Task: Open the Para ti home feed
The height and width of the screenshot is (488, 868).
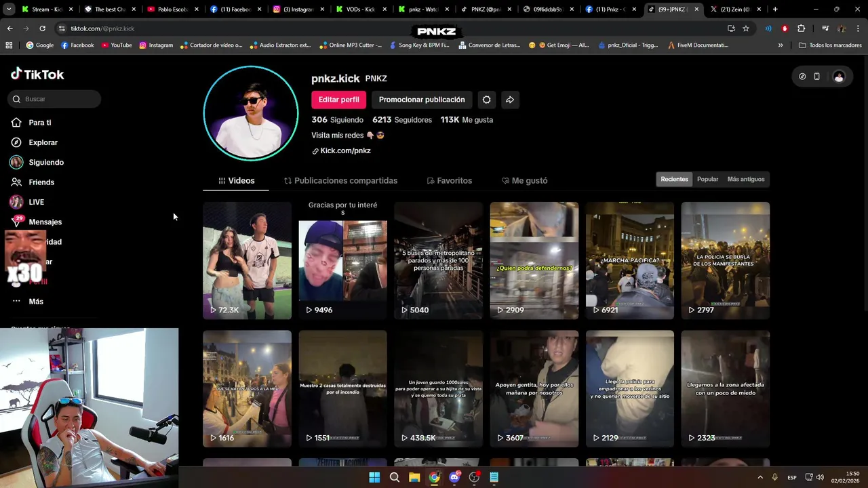Action: pos(39,123)
